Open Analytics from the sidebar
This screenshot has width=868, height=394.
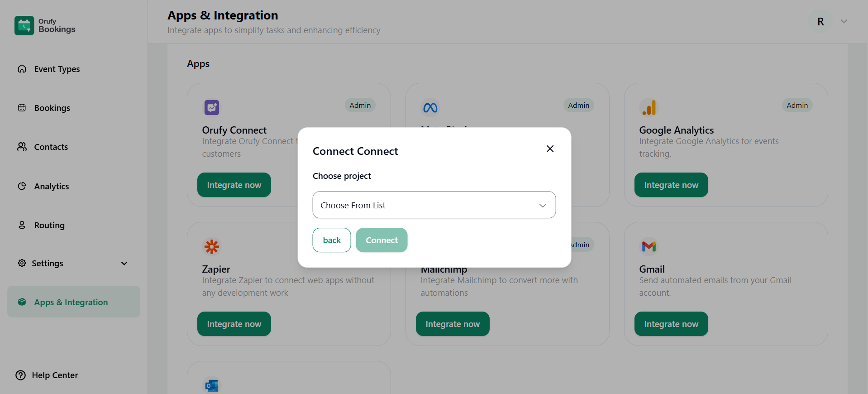(52, 186)
